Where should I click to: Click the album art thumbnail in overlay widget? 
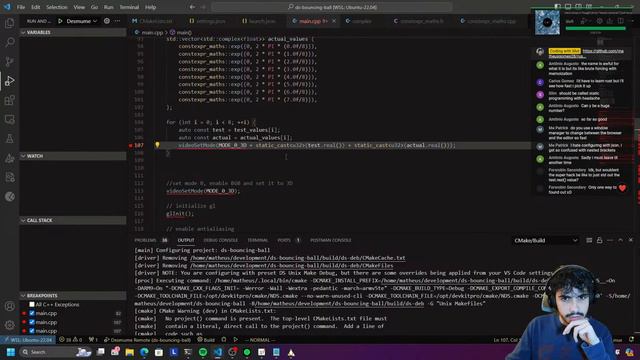[547, 22]
